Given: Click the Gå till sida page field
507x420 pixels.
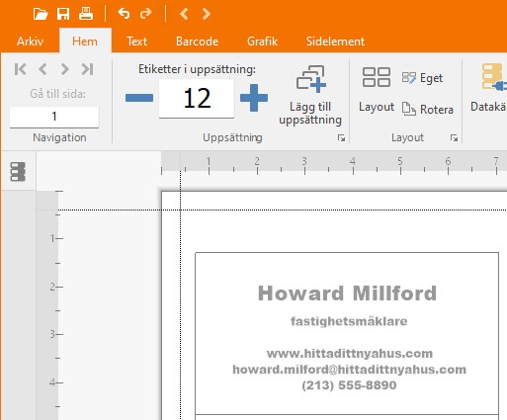Looking at the screenshot, I should click(54, 117).
